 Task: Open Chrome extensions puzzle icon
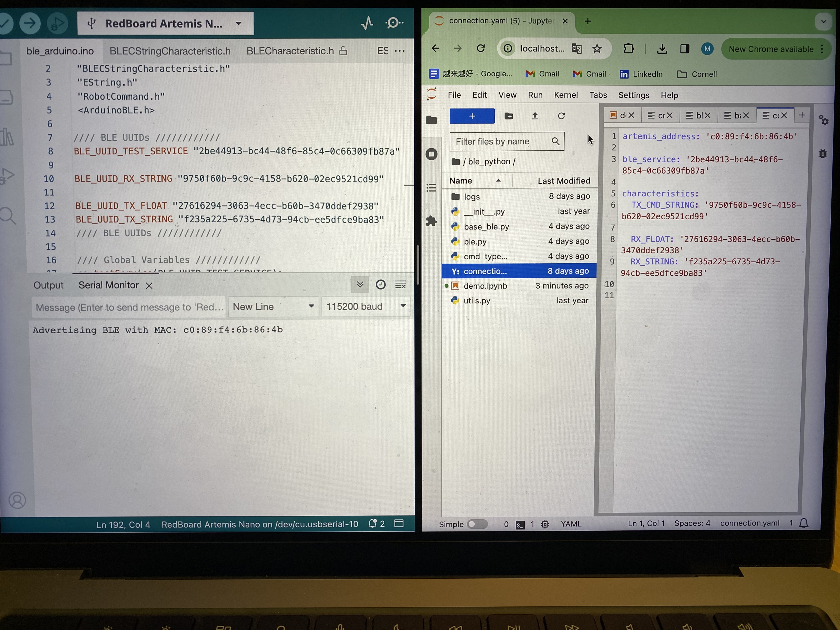(629, 49)
